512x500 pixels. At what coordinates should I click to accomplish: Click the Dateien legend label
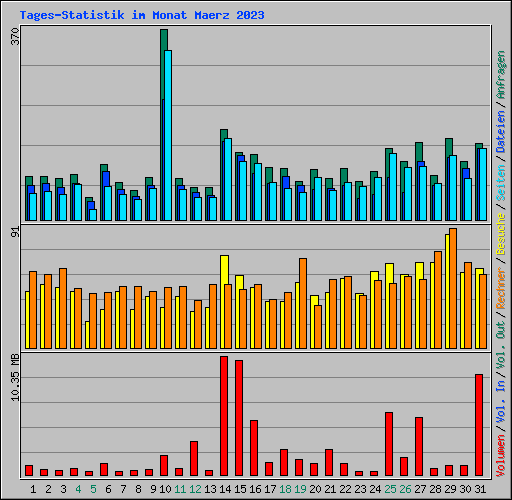[501, 132]
